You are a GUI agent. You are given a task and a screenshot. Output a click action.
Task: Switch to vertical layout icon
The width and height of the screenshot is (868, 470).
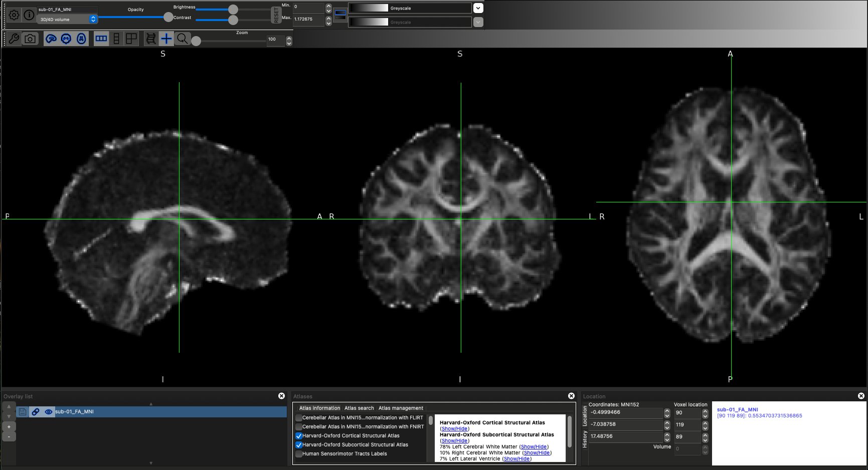[116, 39]
